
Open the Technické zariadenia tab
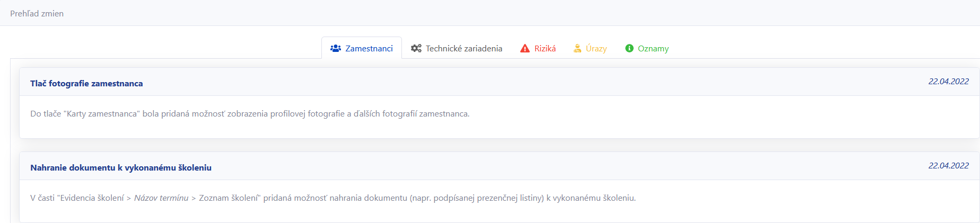pyautogui.click(x=457, y=48)
